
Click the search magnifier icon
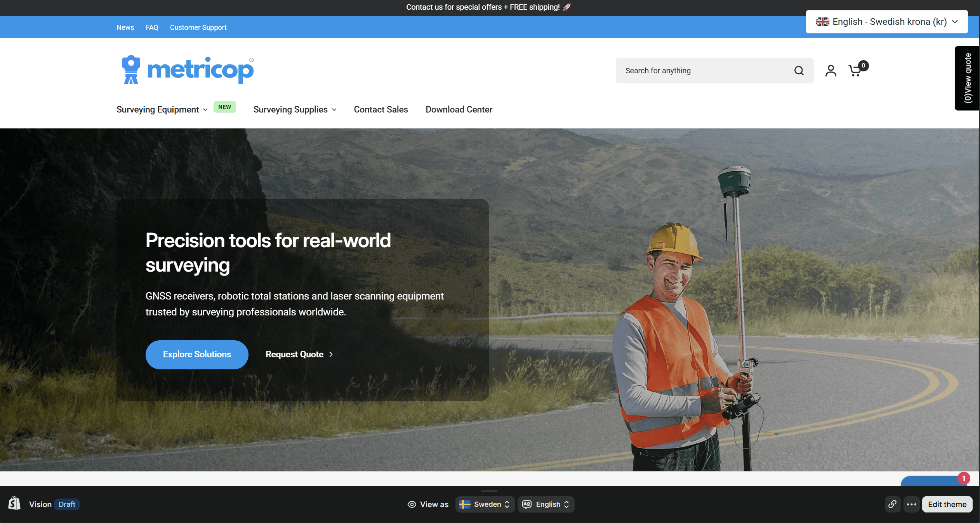(799, 71)
